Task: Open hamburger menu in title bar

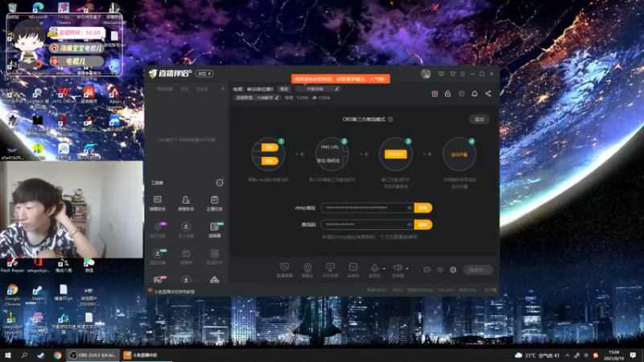Action: (462, 74)
